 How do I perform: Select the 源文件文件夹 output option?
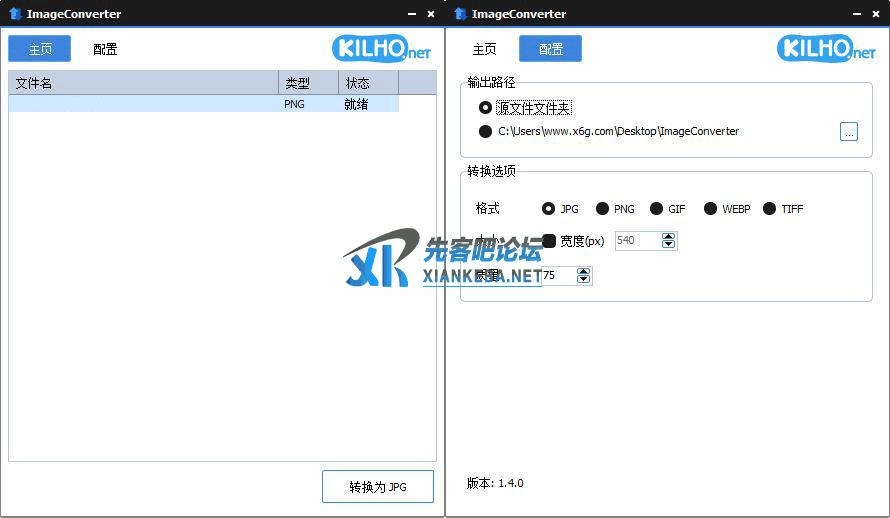(486, 108)
